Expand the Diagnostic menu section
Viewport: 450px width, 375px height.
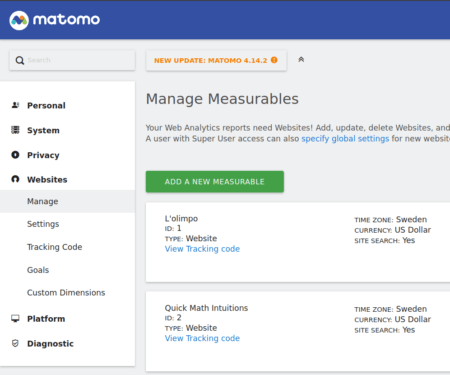click(x=50, y=344)
